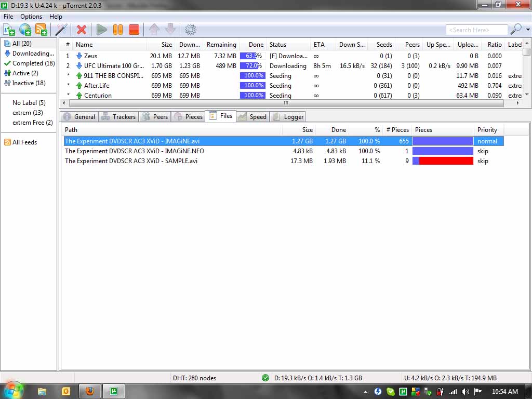Open the search engine dropdown arrow

coord(528,30)
